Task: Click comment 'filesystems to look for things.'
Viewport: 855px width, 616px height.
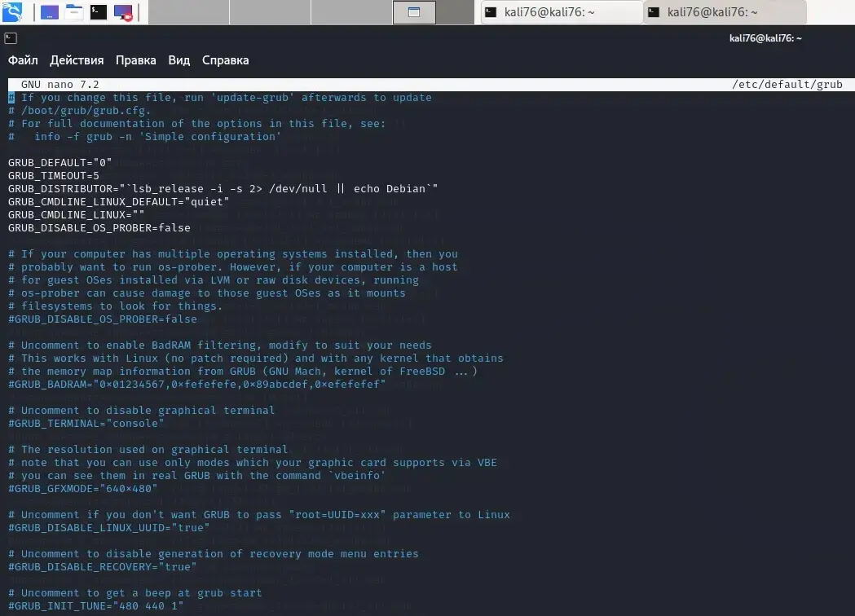Action: 116,306
